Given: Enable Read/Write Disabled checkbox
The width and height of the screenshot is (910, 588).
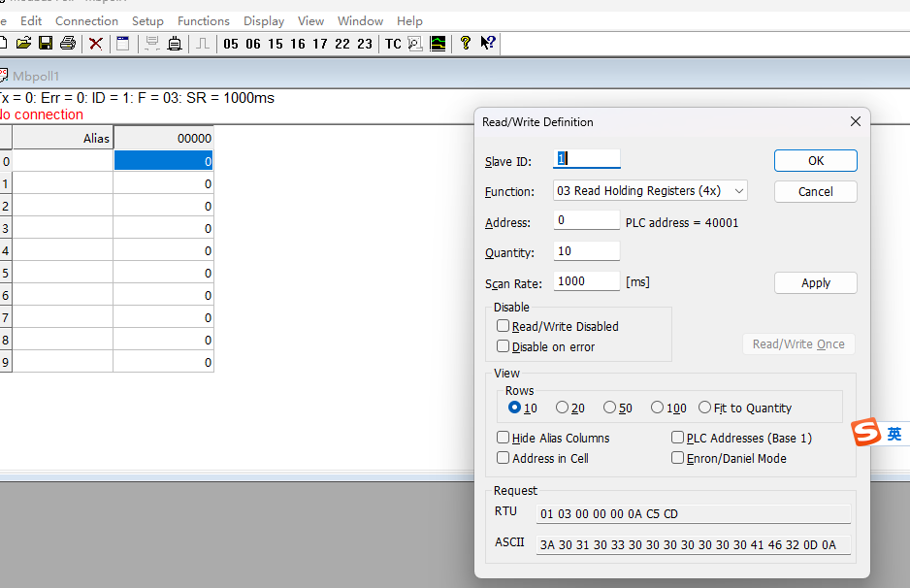Looking at the screenshot, I should click(504, 326).
